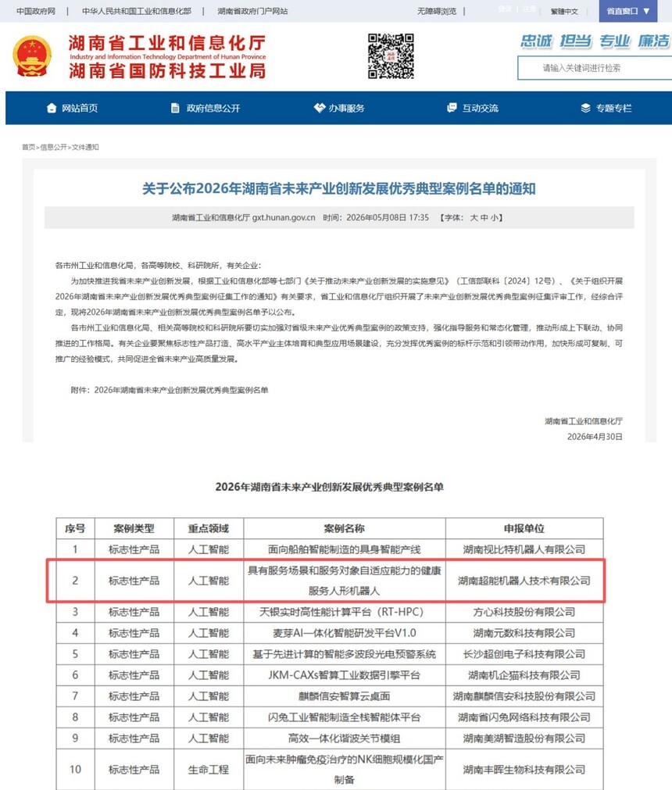Click the 湖南省工业和信息化厅 site title

point(167,42)
